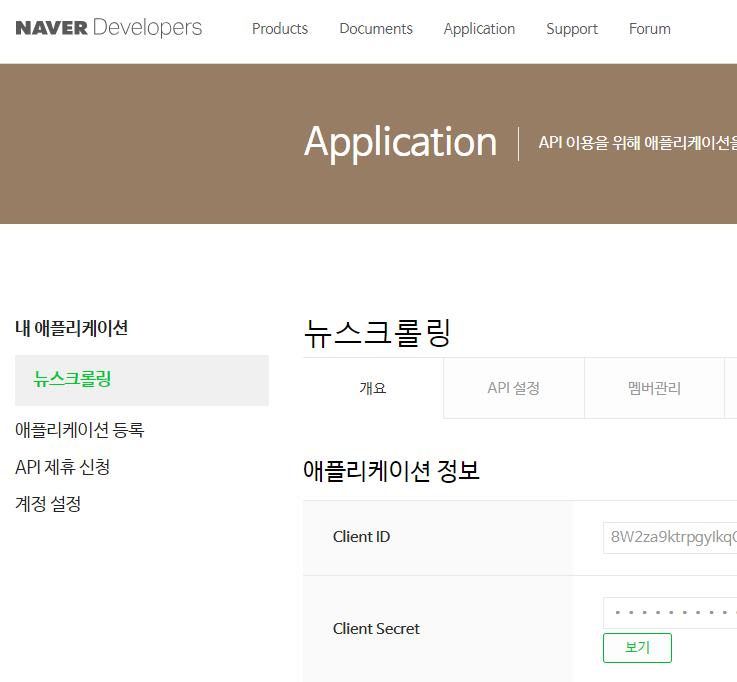The width and height of the screenshot is (737, 682).
Task: Click the Client ID value field
Action: coord(670,538)
